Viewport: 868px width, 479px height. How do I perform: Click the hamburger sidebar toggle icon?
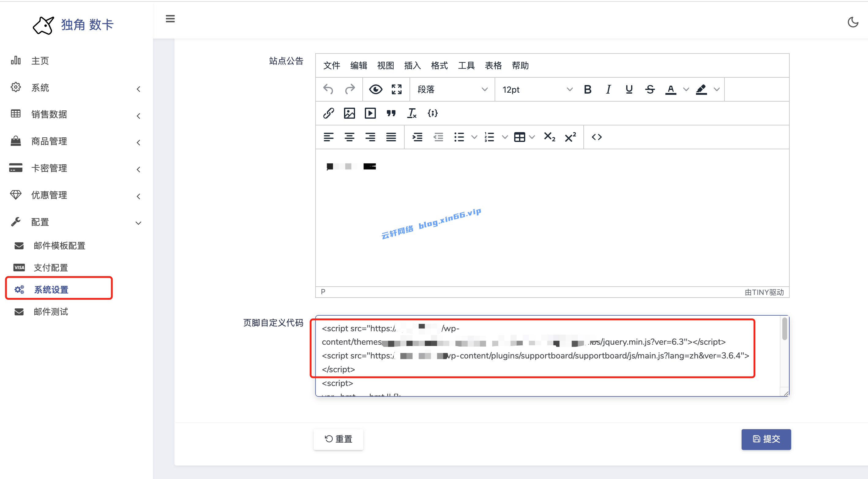[170, 19]
